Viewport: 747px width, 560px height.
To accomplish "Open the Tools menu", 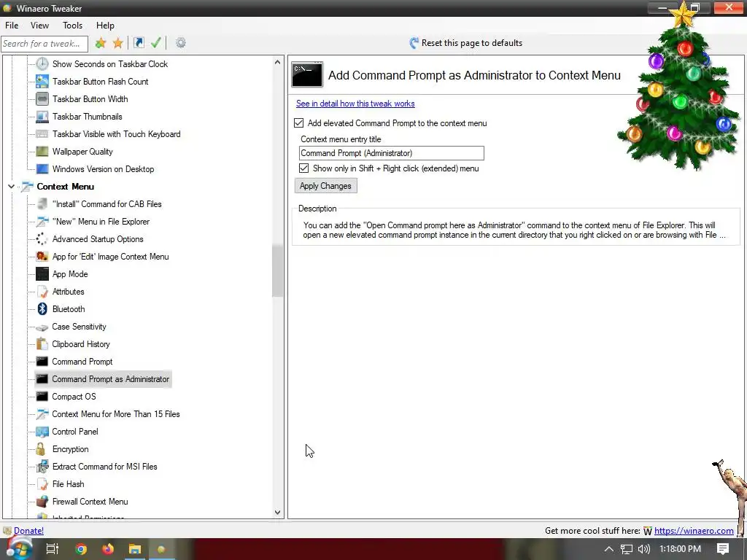I will point(72,26).
